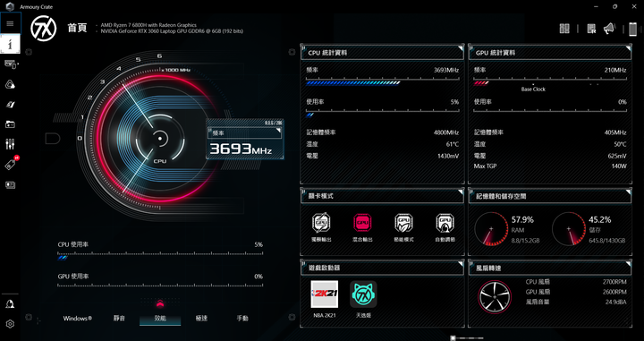Screen dimensions: 644x341
Task: Click the 50°C GPU temperature value
Action: coord(620,144)
